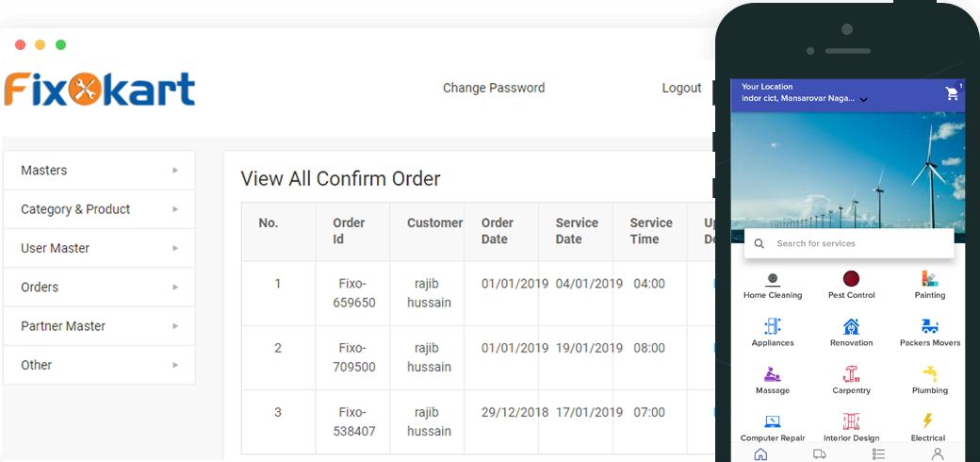Expand the Partner Master menu

point(99,326)
